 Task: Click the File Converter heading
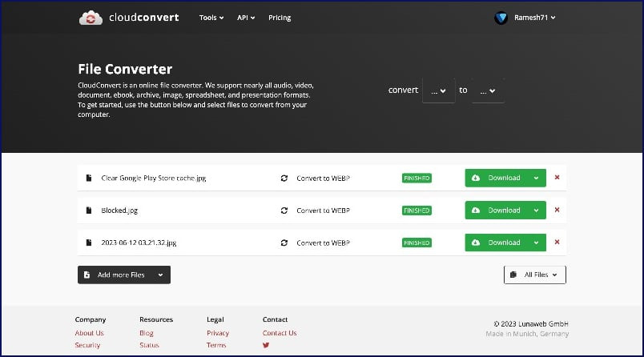[x=125, y=69]
